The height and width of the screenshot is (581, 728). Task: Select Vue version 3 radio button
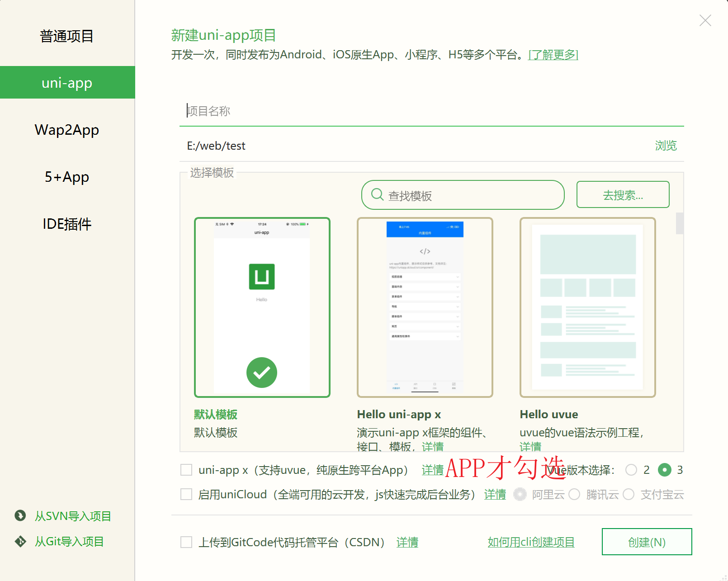point(664,470)
